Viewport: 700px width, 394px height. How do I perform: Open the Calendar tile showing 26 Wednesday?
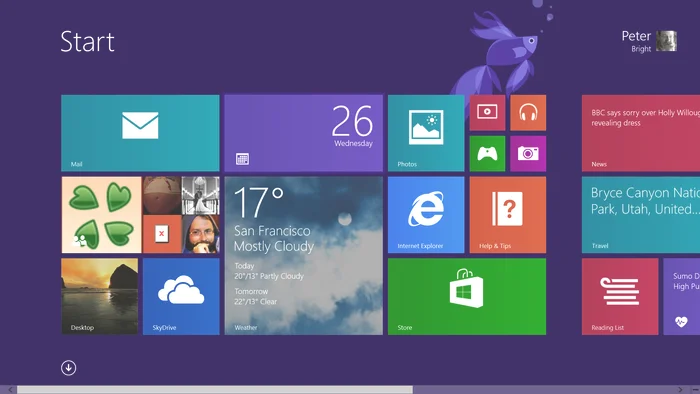tap(304, 133)
